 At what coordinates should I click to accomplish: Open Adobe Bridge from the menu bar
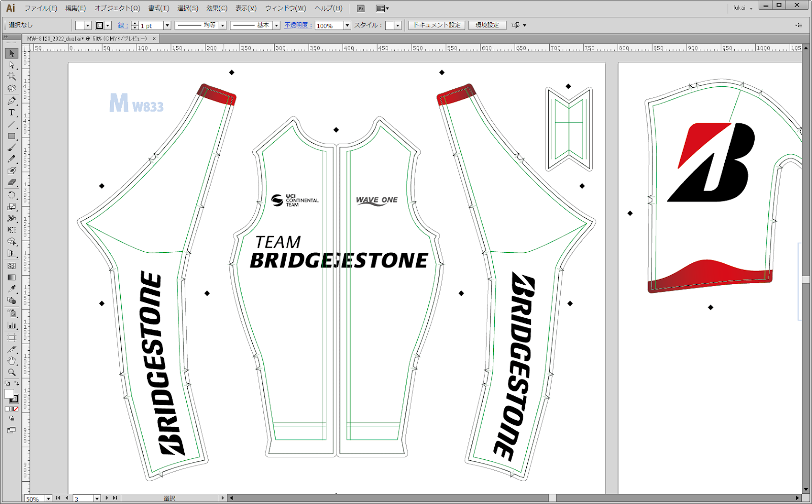click(x=361, y=8)
